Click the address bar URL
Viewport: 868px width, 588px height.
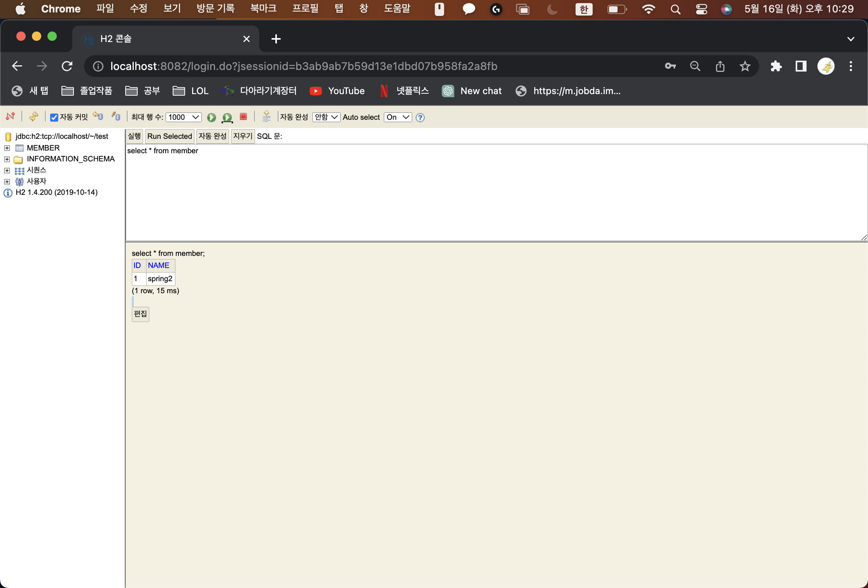click(x=304, y=66)
